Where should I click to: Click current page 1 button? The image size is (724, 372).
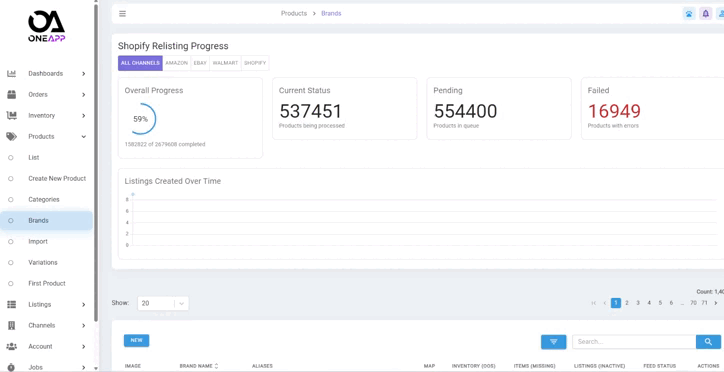(x=616, y=303)
